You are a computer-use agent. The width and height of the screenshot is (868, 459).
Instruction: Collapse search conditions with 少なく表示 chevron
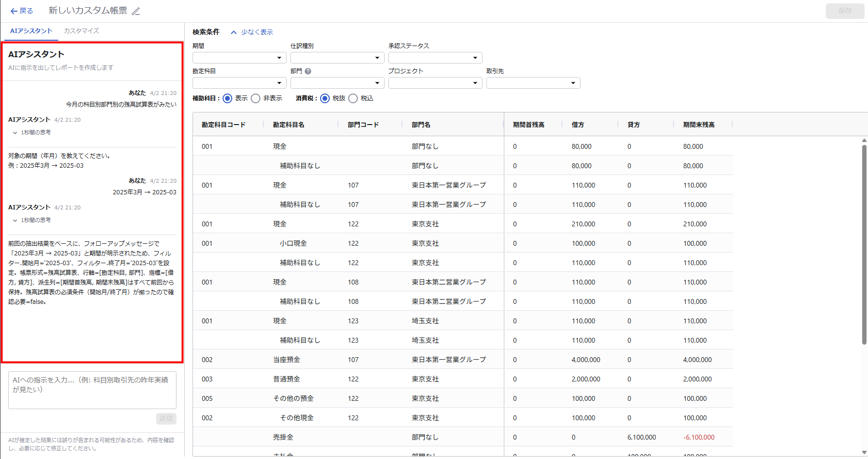(234, 32)
